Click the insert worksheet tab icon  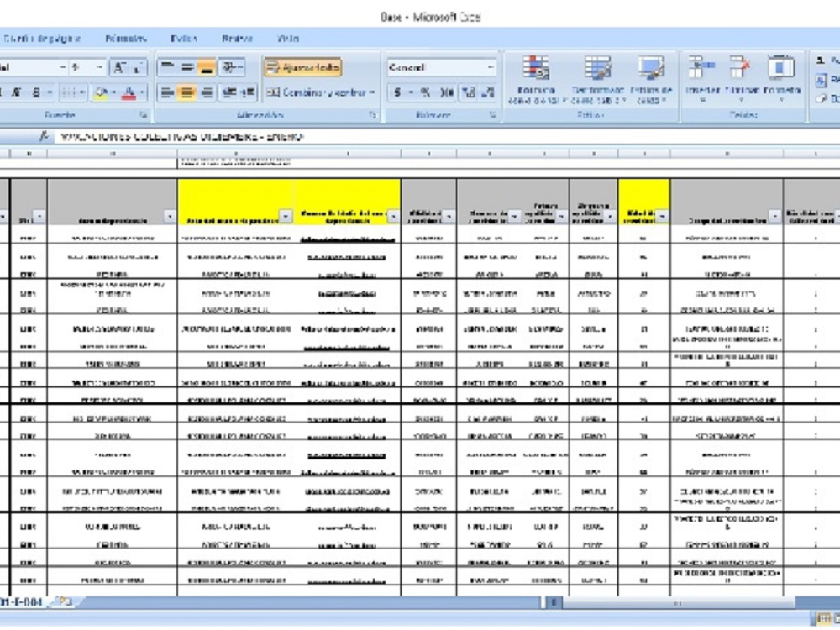click(x=64, y=601)
